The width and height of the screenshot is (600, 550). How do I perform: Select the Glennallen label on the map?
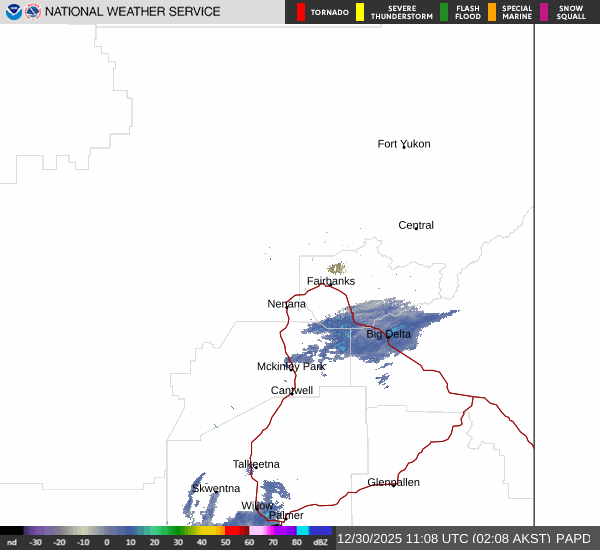tap(393, 482)
